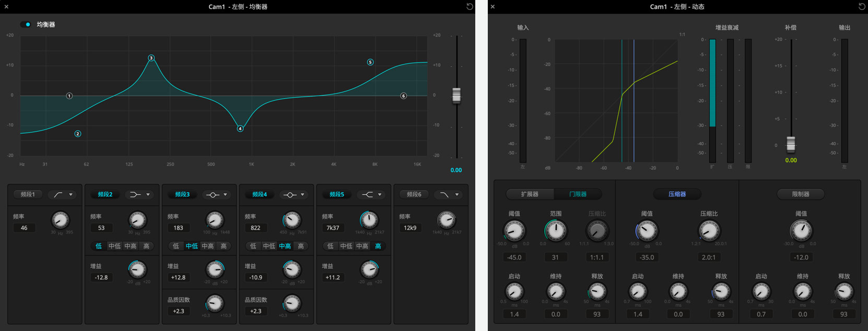Click the 频段3 gain knob
The height and width of the screenshot is (331, 868).
pyautogui.click(x=215, y=270)
